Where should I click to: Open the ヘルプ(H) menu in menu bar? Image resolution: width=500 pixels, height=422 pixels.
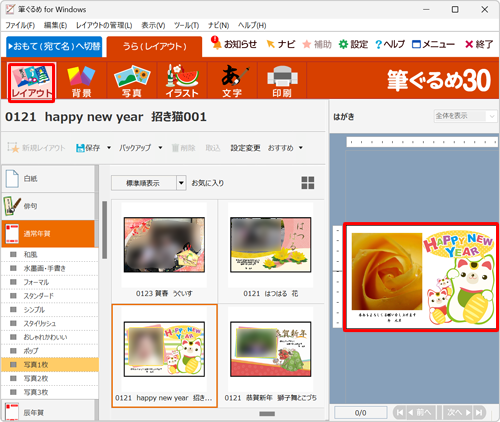point(252,25)
